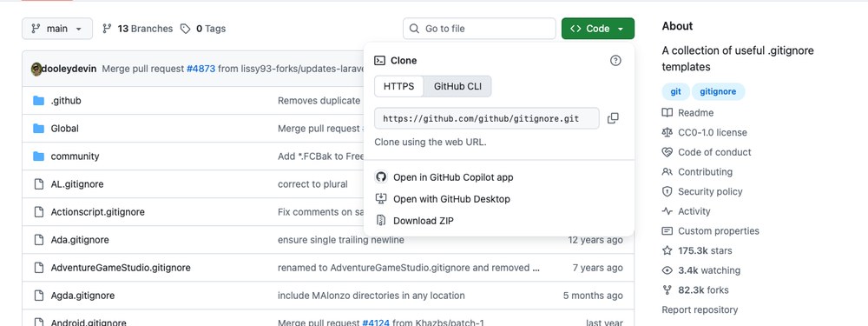The width and height of the screenshot is (868, 326).
Task: Click the file icon beside Ada.gitignore
Action: pyautogui.click(x=38, y=240)
